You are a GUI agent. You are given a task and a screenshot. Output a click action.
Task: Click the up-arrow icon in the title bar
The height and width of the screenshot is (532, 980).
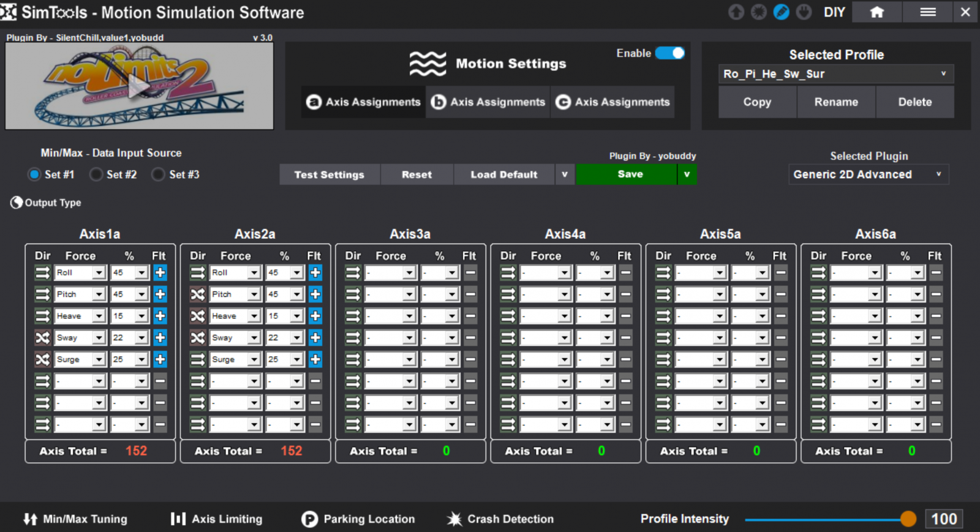(736, 12)
